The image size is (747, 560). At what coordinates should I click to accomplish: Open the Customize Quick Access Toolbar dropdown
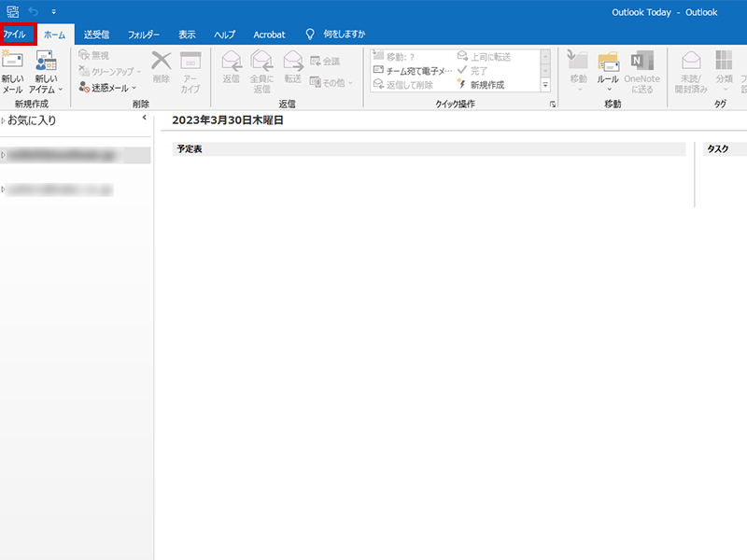coord(54,11)
